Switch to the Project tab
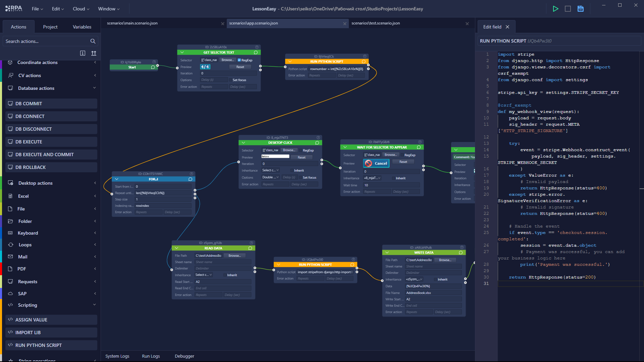644x362 pixels. click(50, 27)
